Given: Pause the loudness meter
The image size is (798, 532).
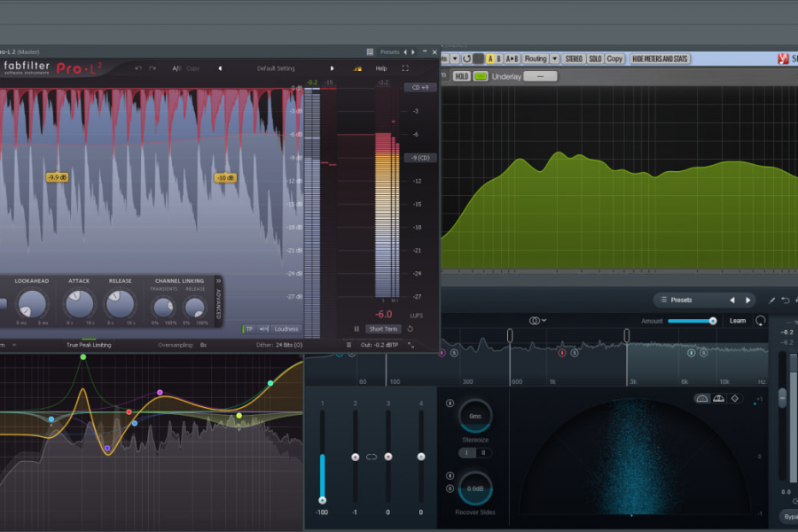Looking at the screenshot, I should point(356,329).
